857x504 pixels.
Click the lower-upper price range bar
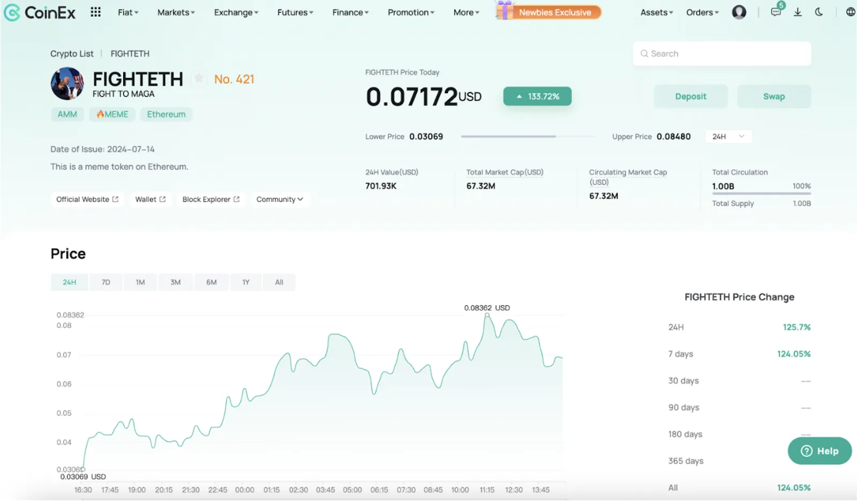[528, 137]
